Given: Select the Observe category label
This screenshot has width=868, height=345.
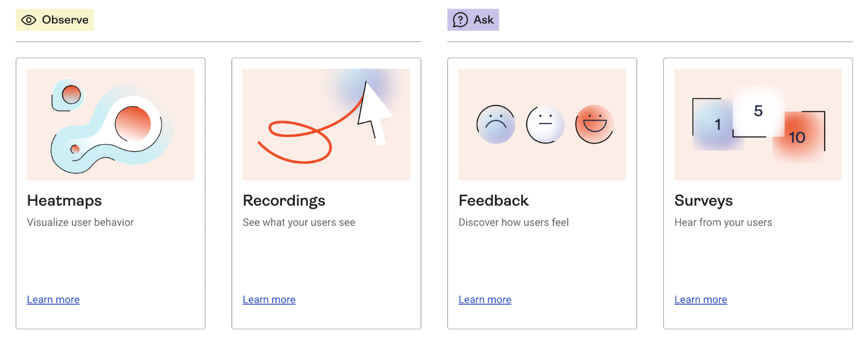Looking at the screenshot, I should [65, 20].
